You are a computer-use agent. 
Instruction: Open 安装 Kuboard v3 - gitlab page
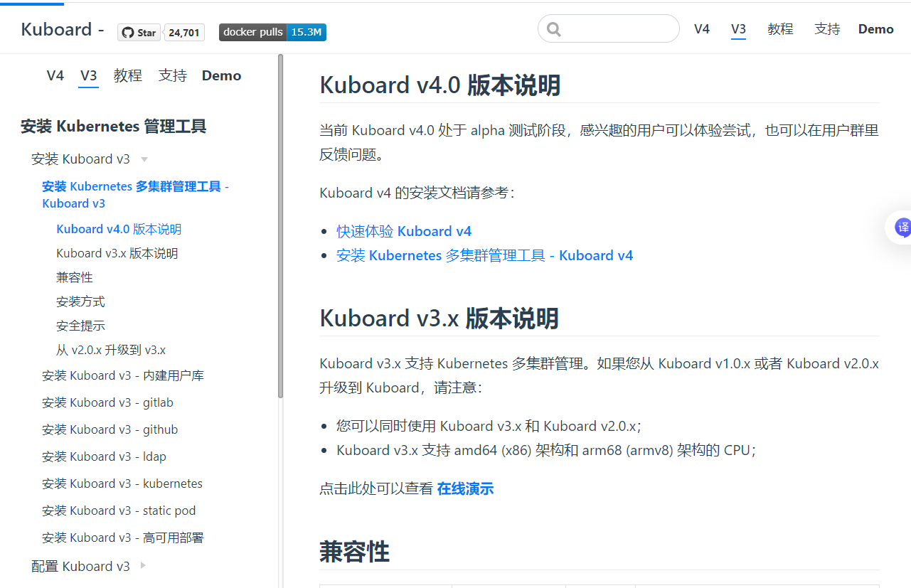107,402
